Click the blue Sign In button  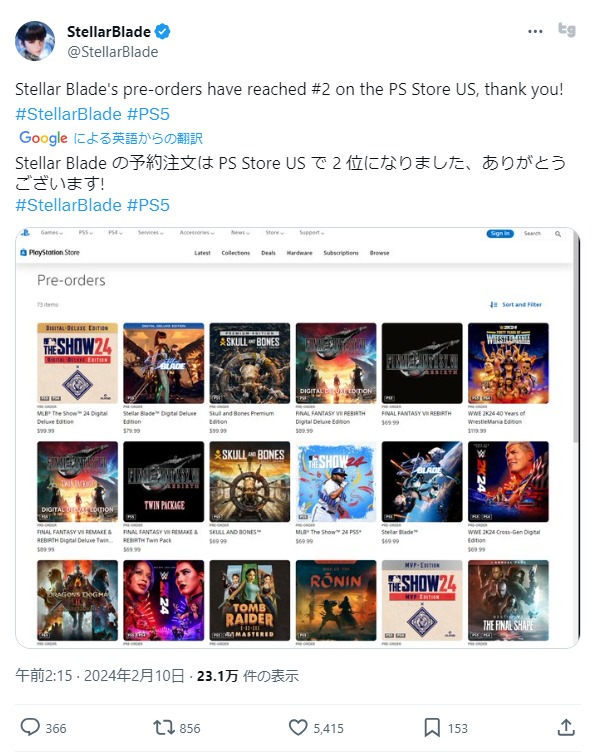coord(500,233)
